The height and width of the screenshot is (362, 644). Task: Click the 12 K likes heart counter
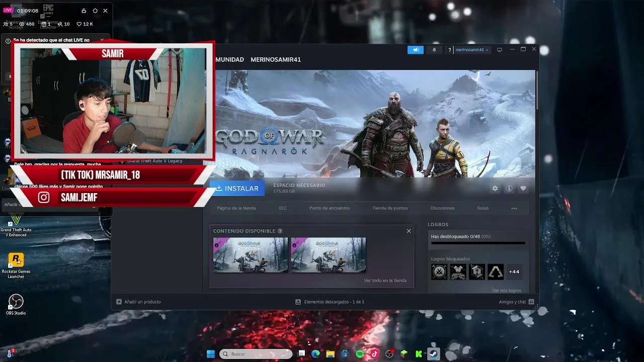tap(85, 24)
